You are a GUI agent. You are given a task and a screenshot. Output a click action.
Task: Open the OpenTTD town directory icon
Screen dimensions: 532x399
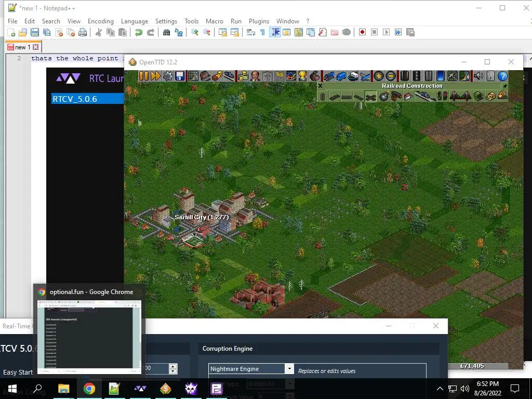(205, 76)
